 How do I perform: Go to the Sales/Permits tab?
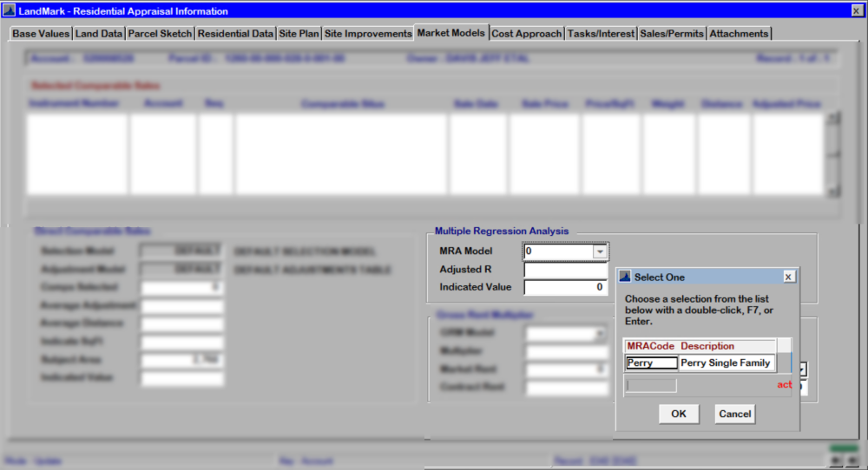pyautogui.click(x=672, y=34)
